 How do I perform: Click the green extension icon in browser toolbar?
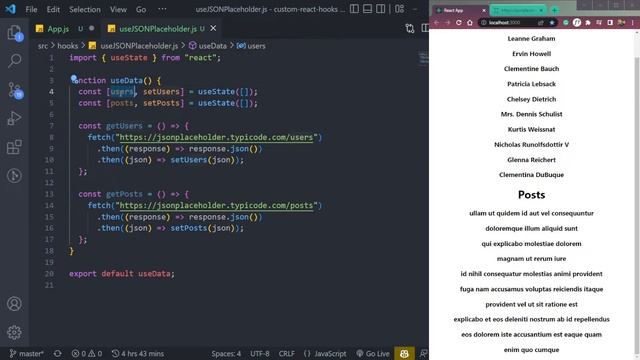click(566, 23)
